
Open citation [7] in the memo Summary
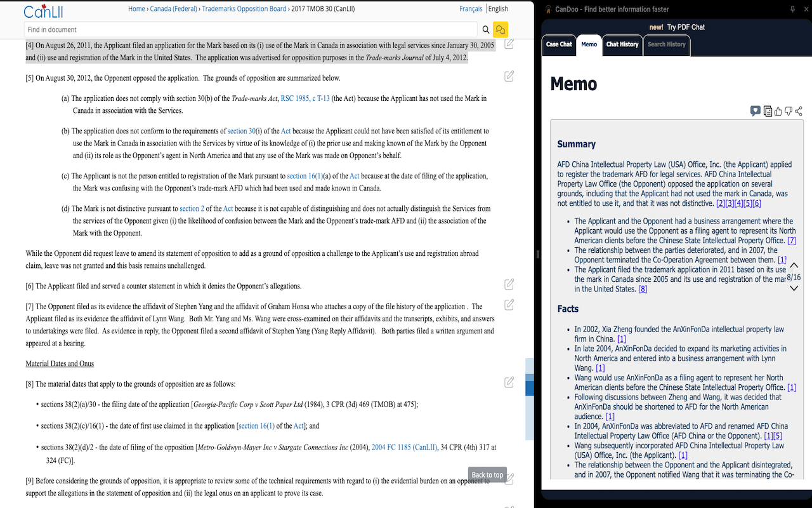coord(792,241)
